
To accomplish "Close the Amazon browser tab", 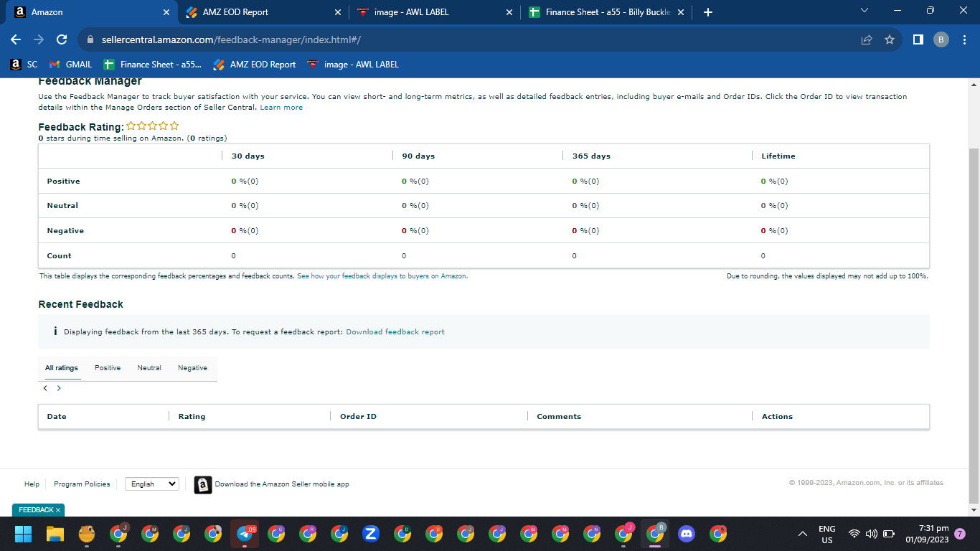I will tap(166, 12).
